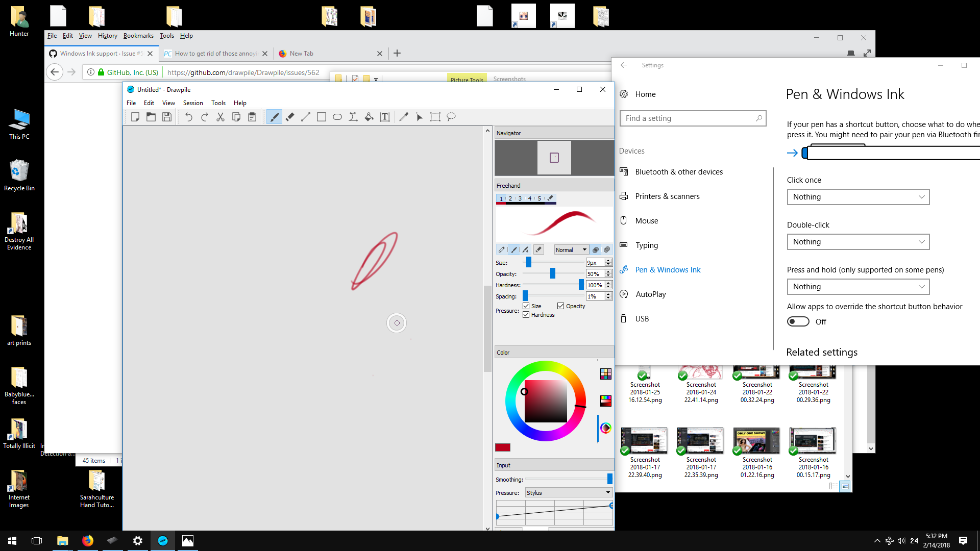Open Bluetooth & other devices settings
This screenshot has height=551, width=980.
[x=679, y=171]
